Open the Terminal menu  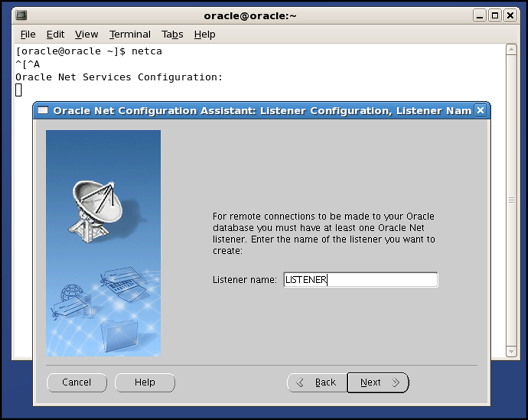(130, 34)
